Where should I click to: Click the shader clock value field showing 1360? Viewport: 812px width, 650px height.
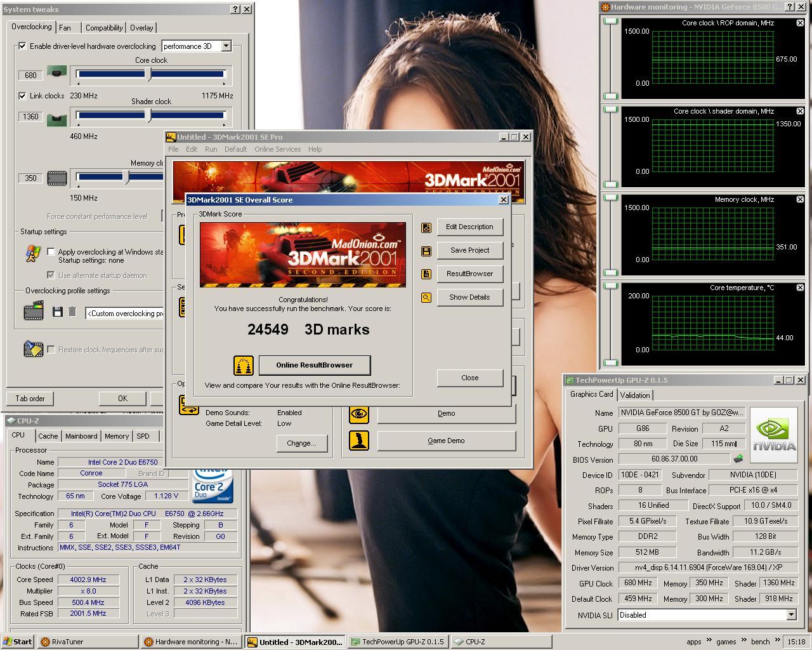[x=30, y=116]
